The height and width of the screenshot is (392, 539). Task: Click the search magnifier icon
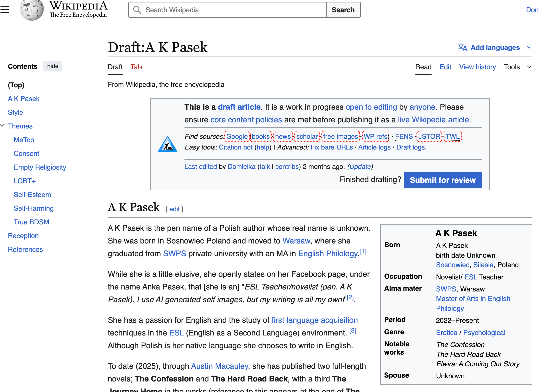(x=137, y=10)
